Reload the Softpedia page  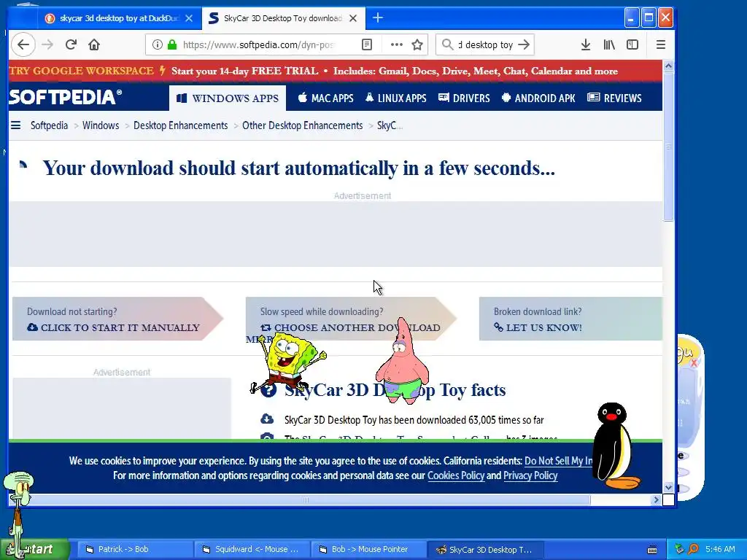71,44
